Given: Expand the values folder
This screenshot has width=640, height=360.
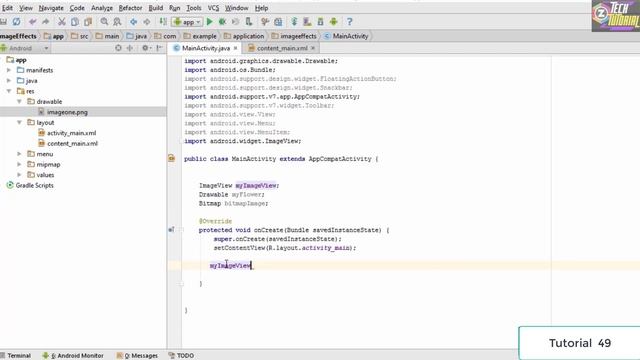Looking at the screenshot, I should tap(19, 175).
